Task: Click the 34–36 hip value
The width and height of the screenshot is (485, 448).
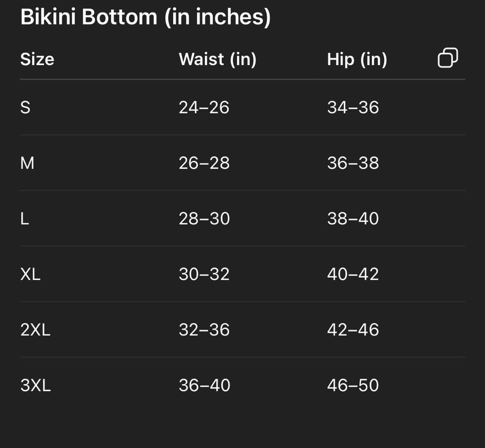Action: click(353, 107)
